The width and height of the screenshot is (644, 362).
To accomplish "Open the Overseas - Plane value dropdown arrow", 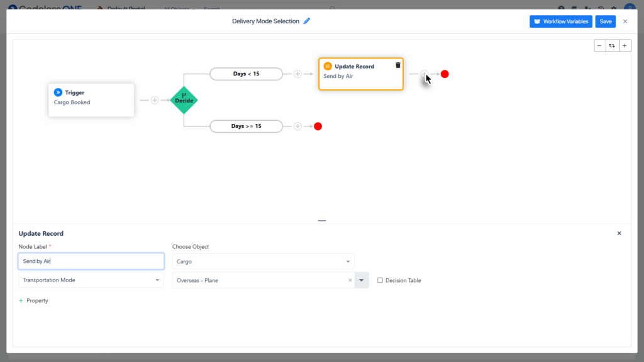I will coord(362,280).
